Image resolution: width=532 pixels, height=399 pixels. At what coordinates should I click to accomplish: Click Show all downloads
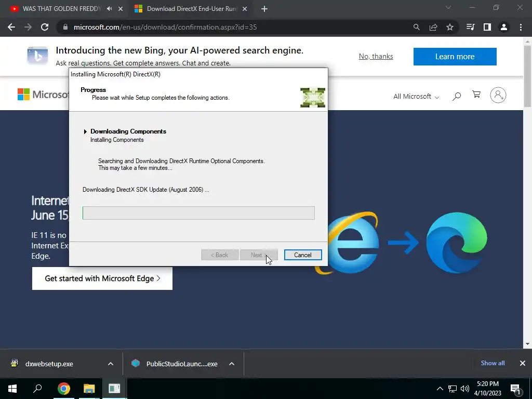493,363
